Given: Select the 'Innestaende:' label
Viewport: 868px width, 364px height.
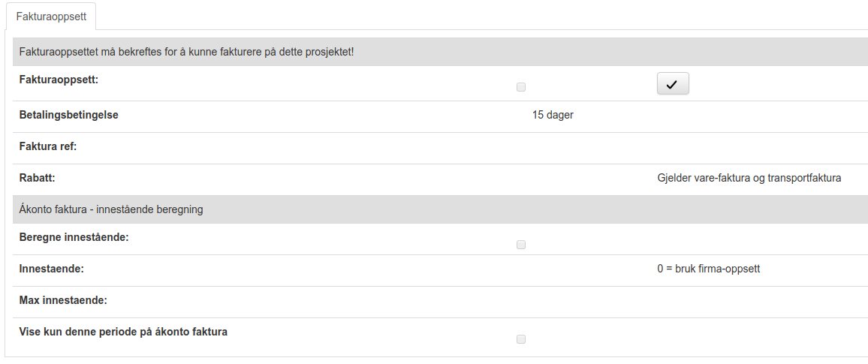Looking at the screenshot, I should pyautogui.click(x=51, y=268).
